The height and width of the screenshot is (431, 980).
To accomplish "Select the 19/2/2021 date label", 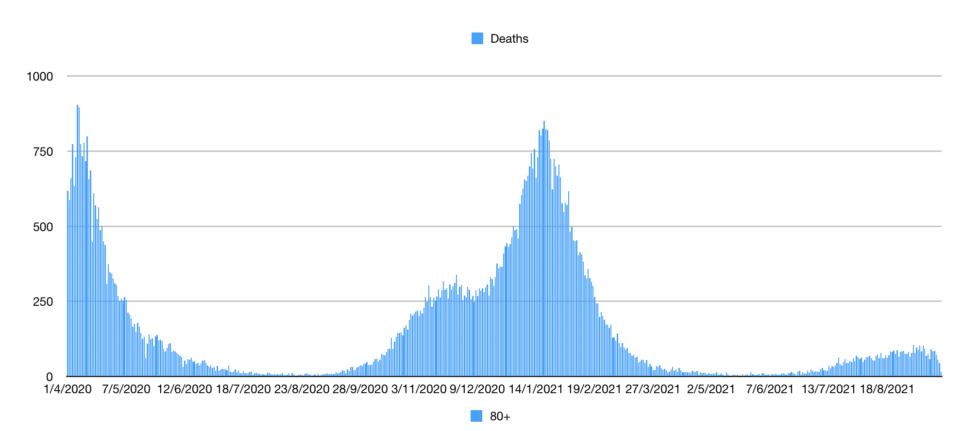I will [x=594, y=389].
